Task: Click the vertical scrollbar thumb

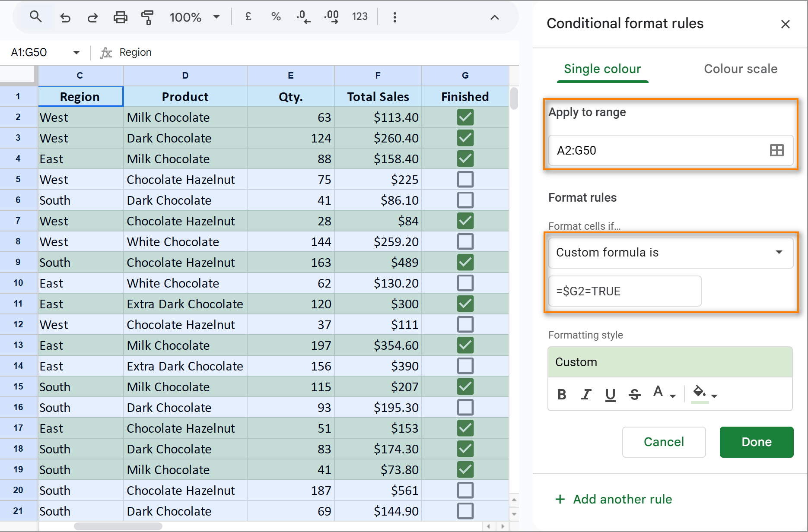Action: point(514,99)
